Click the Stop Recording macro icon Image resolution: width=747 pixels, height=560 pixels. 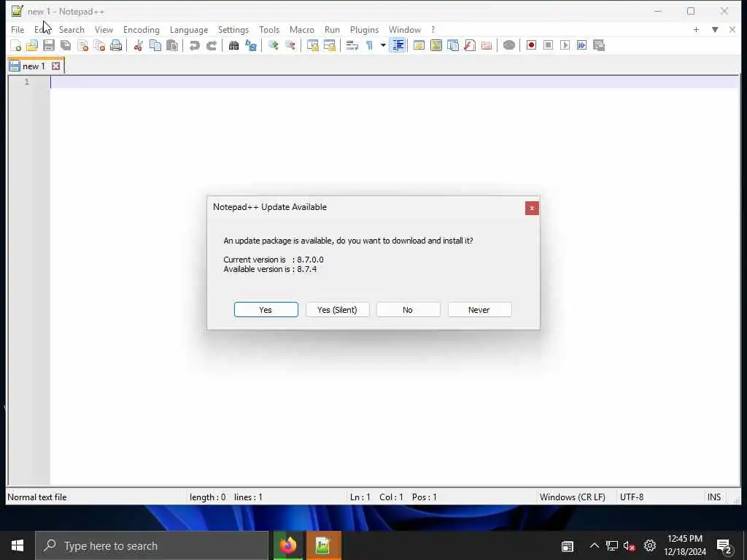click(548, 45)
